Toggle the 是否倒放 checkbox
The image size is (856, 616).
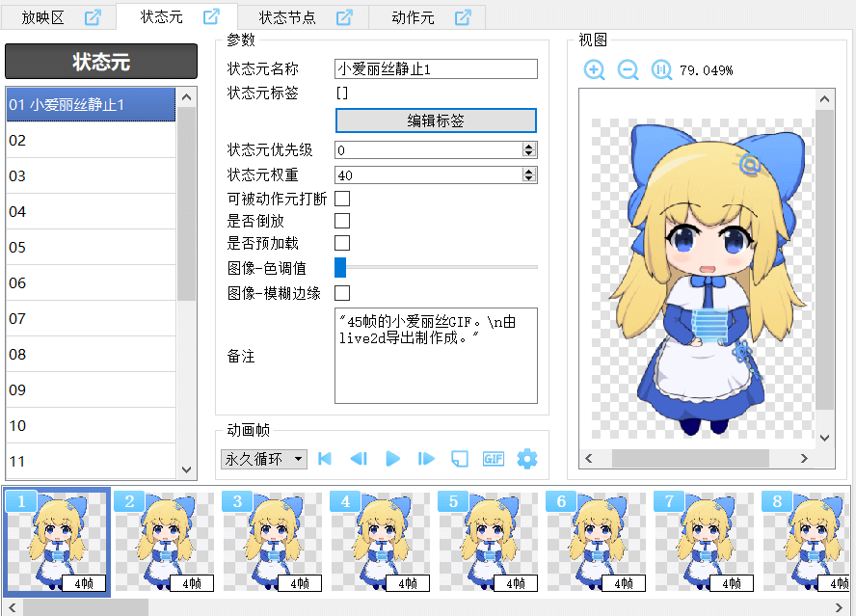tap(342, 221)
